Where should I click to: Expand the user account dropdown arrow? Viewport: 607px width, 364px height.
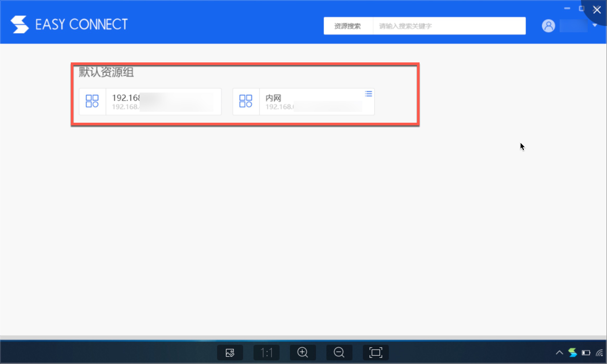(595, 25)
